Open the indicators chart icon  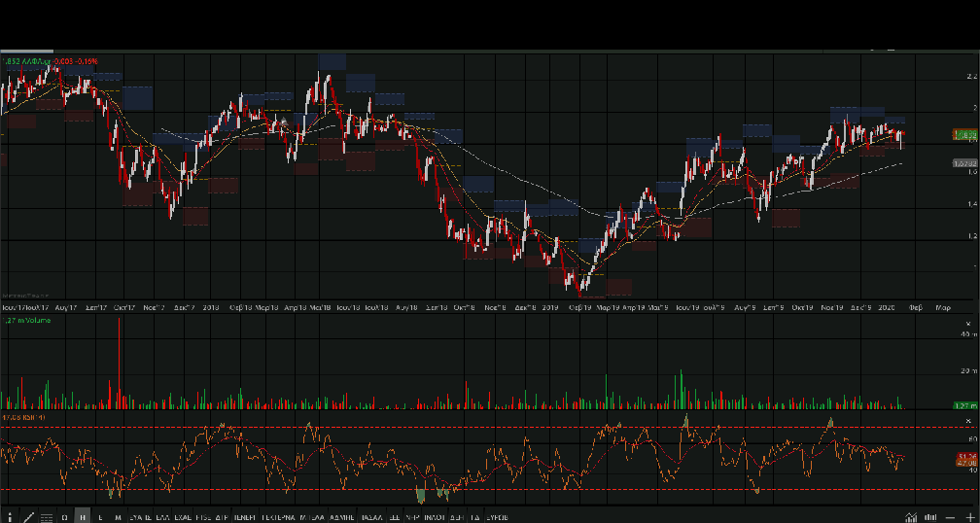tap(911, 517)
